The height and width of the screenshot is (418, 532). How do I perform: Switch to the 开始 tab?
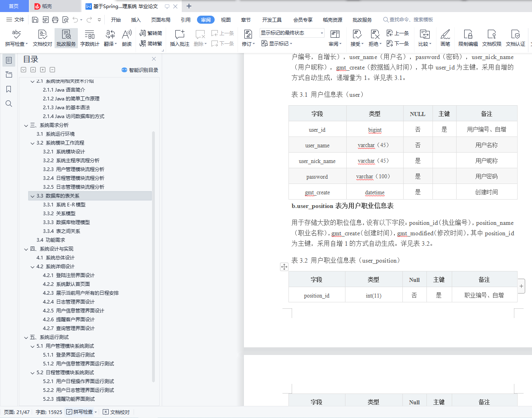(x=116, y=20)
